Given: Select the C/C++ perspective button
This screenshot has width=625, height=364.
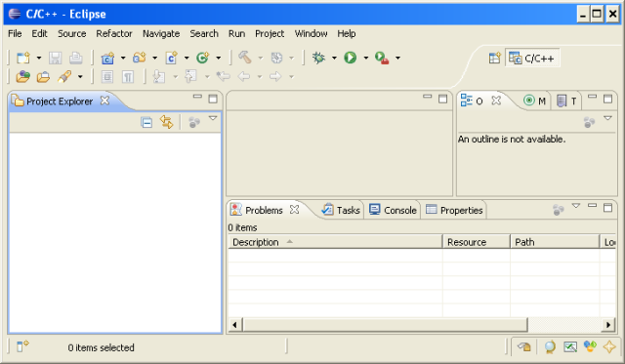Looking at the screenshot, I should click(x=532, y=59).
